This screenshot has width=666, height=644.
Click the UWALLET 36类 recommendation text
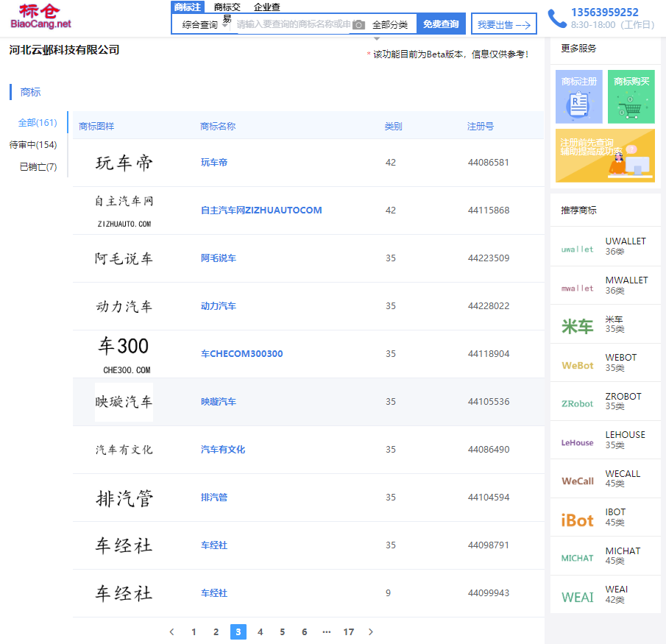point(626,246)
